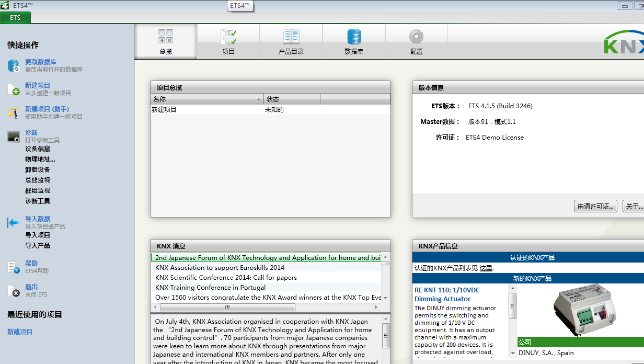Click the wizard wand icon for 新建项目 (助手)
This screenshot has height=364, width=644.
[x=14, y=113]
